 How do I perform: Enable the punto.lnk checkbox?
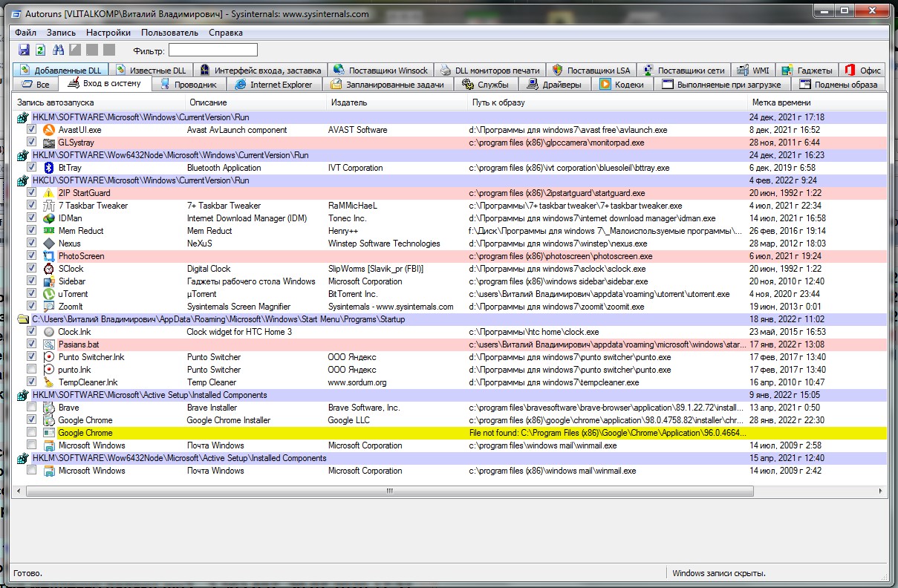click(x=32, y=370)
